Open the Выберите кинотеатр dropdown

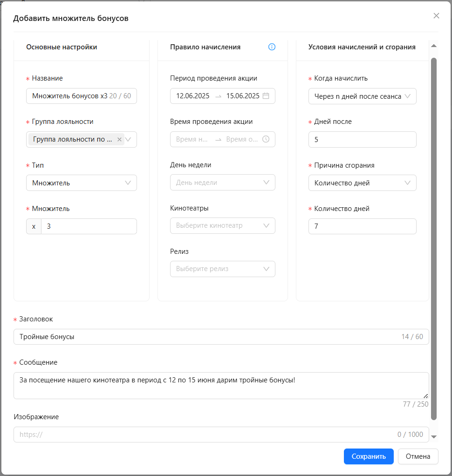(223, 225)
